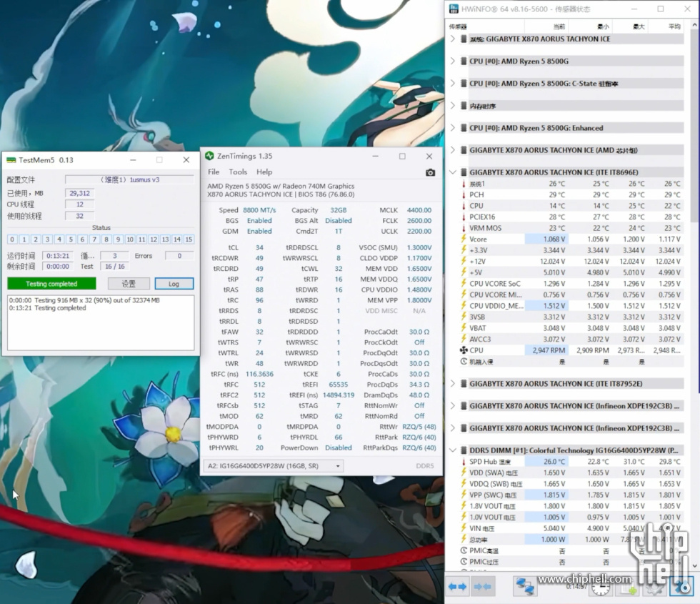
Task: Click the FCLK 2600.00 value in ZenTimings
Action: click(x=419, y=221)
